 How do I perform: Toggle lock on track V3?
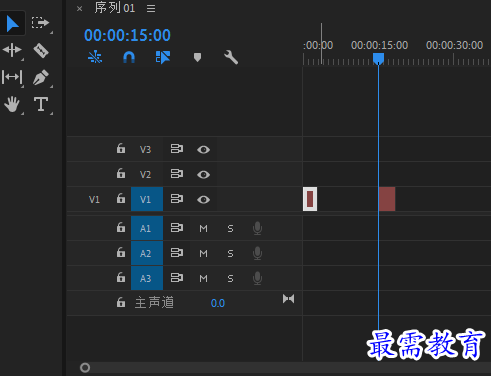click(x=121, y=149)
